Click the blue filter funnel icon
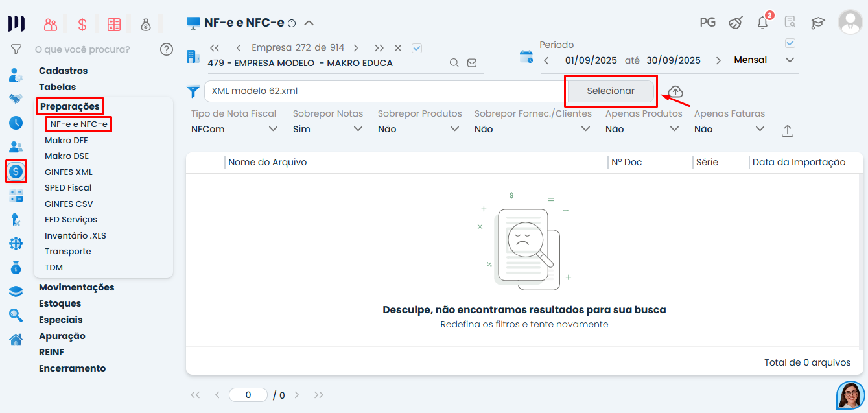The width and height of the screenshot is (868, 413). [x=193, y=92]
